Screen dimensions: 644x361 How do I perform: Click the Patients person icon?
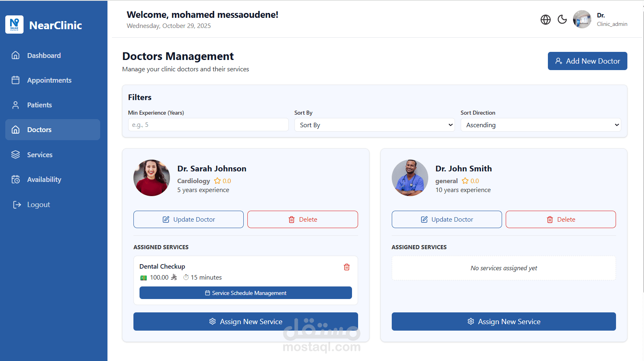15,105
